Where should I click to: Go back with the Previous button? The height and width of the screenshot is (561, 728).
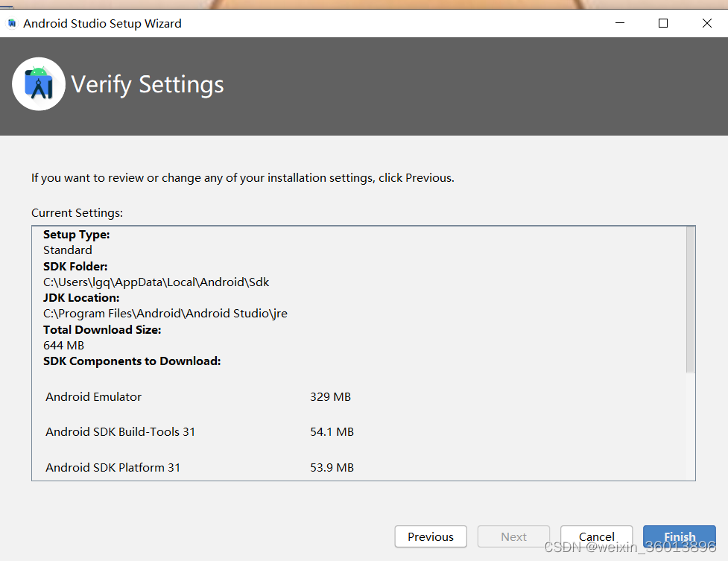[x=431, y=536]
